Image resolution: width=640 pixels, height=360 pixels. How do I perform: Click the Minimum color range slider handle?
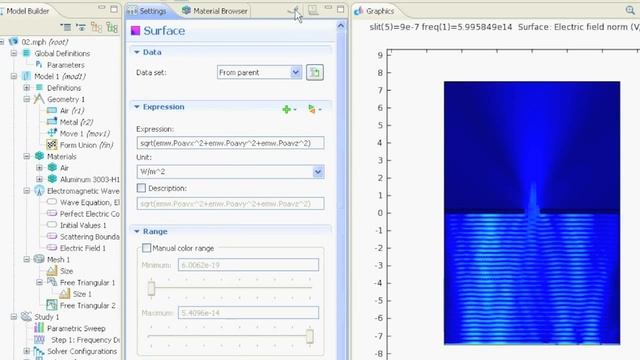tap(151, 288)
